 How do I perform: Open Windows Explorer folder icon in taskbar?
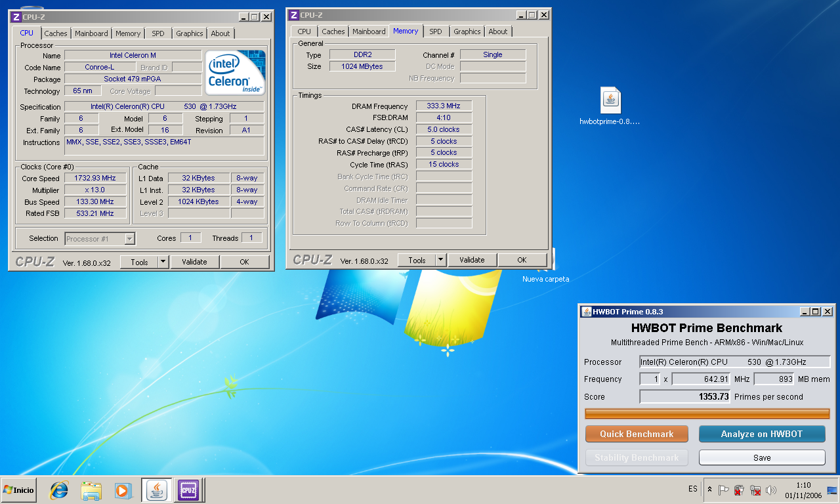coord(91,490)
